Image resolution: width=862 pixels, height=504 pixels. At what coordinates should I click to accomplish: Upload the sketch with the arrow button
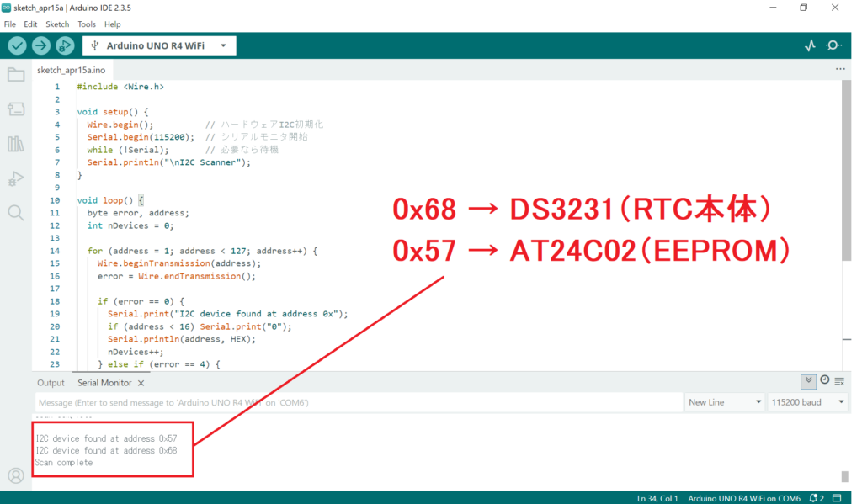41,45
